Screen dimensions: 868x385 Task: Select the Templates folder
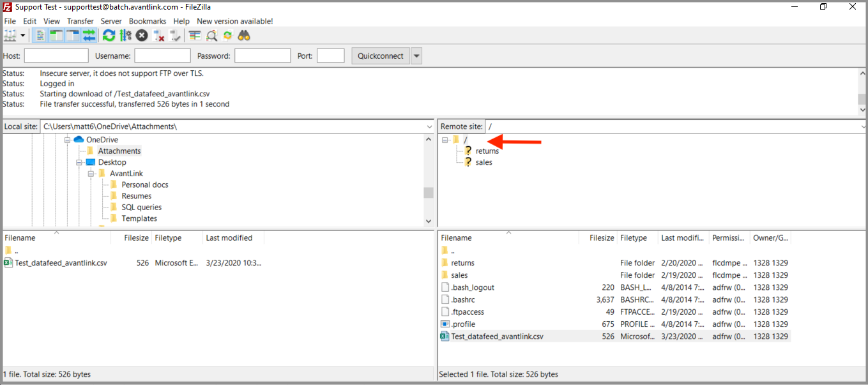tap(139, 218)
